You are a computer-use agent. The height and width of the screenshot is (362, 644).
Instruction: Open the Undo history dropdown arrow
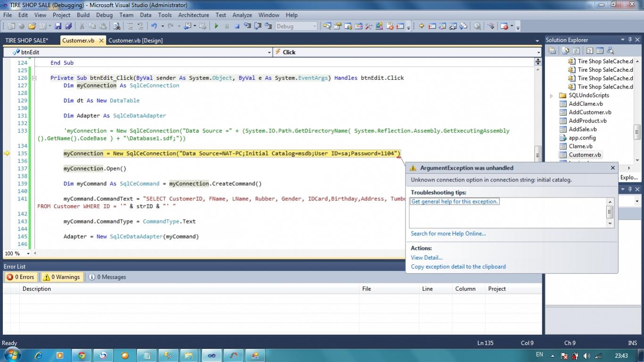(x=163, y=26)
